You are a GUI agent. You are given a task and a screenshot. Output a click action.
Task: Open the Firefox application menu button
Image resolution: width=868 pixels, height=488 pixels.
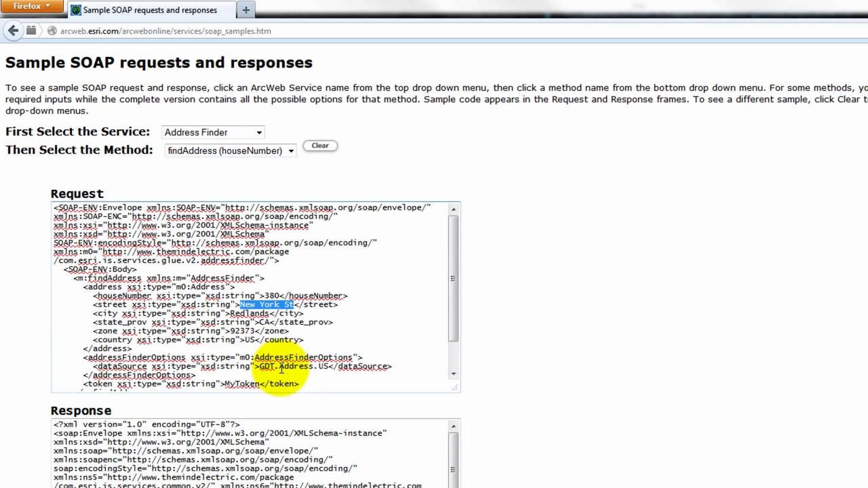coord(32,7)
